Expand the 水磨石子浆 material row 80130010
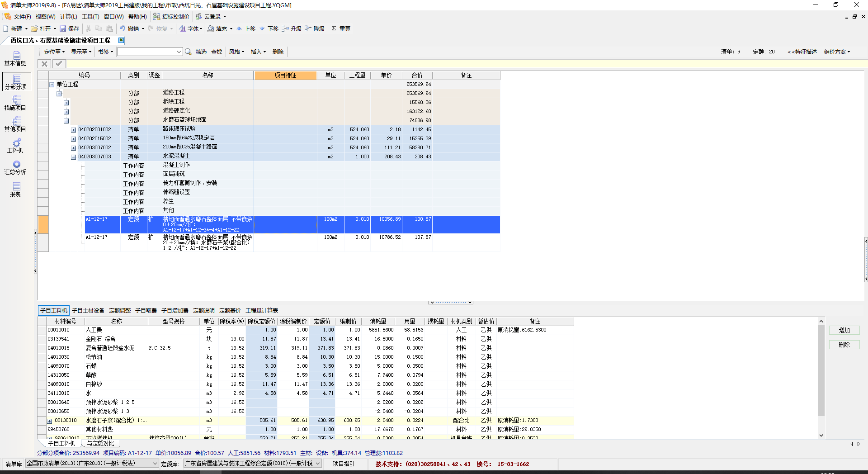Screen dimensions: 868x474 pos(50,421)
